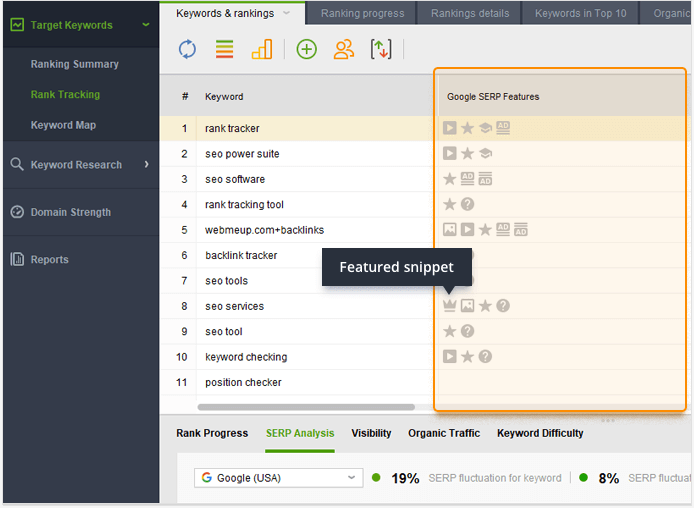Click question mark icon in rank tracking tool row
The image size is (694, 508).
point(467,204)
